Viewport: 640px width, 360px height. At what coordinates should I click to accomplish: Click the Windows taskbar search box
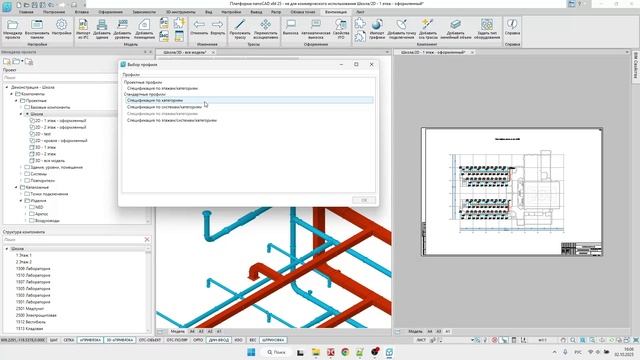(x=276, y=352)
